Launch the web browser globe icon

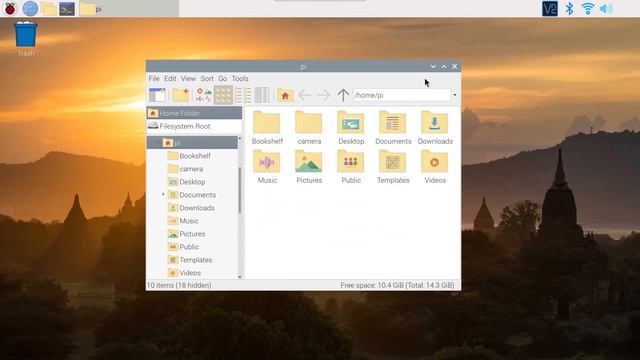pos(30,8)
